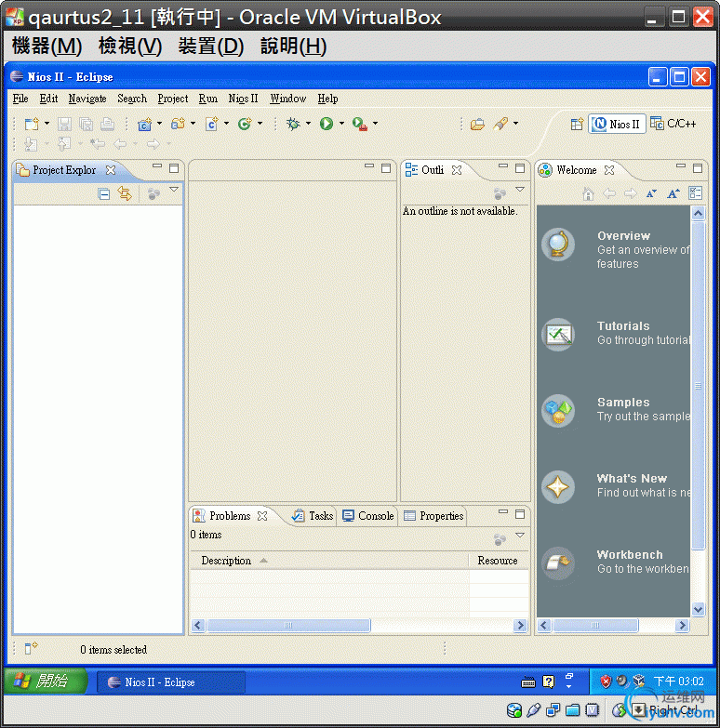Open the Debug dropdown arrow
720x728 pixels.
(309, 124)
